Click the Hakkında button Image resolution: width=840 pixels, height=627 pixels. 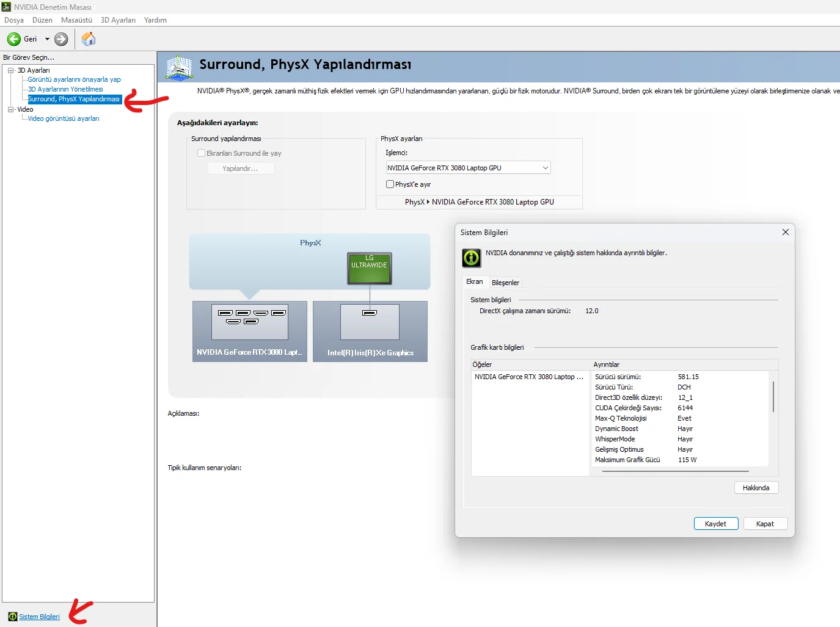tap(756, 488)
